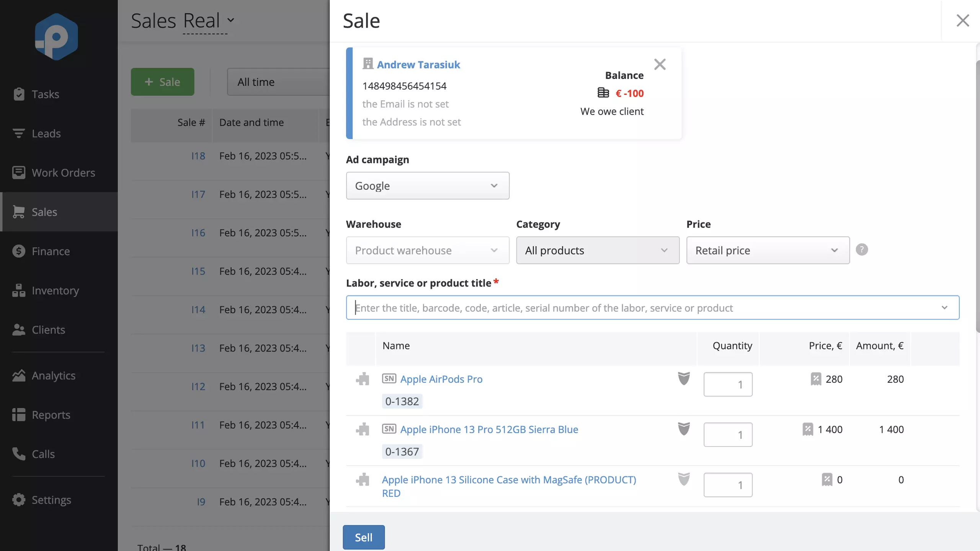This screenshot has width=980, height=551.
Task: Click quantity field for Apple AirPods Pro
Action: 728,384
